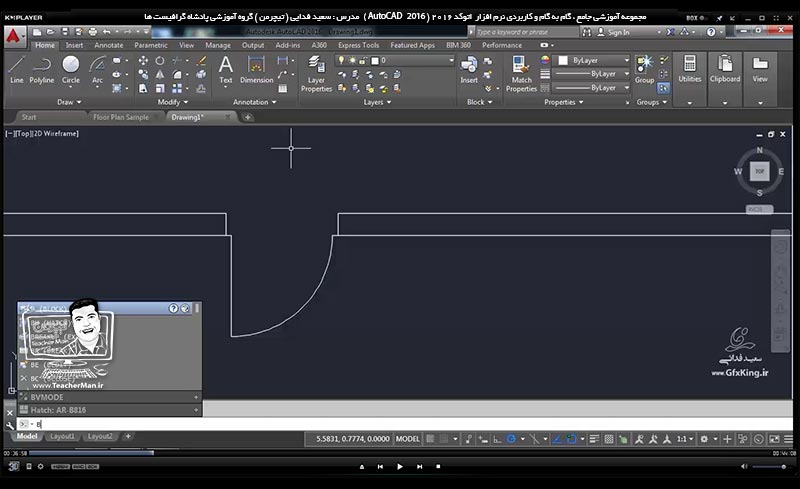Screen dimensions: 800x489
Task: Open the ByLayer color dropdown
Action: [x=592, y=60]
